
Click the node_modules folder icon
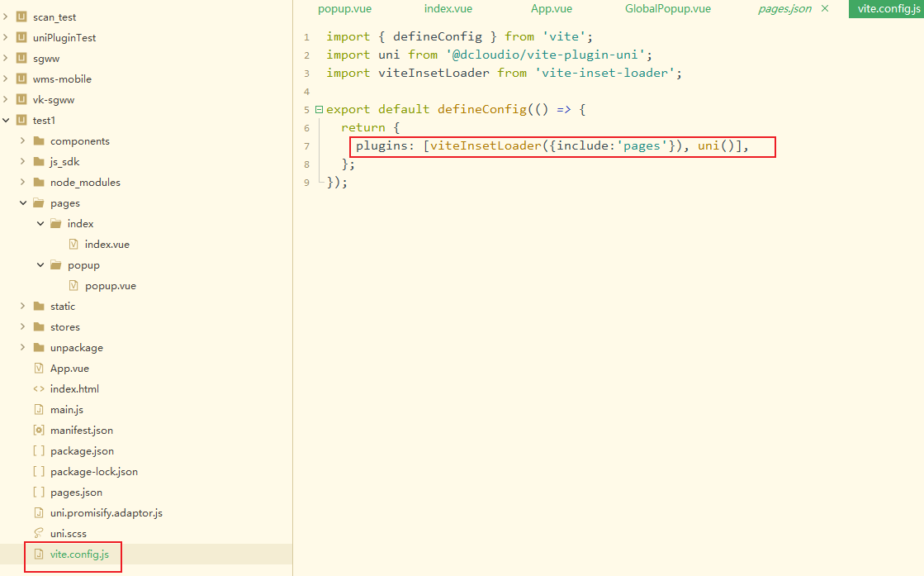(39, 182)
